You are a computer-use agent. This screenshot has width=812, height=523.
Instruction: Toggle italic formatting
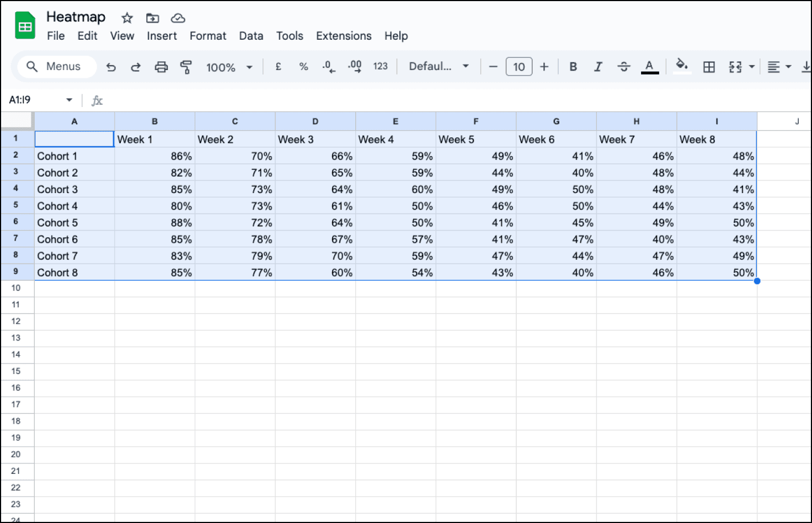click(x=598, y=67)
